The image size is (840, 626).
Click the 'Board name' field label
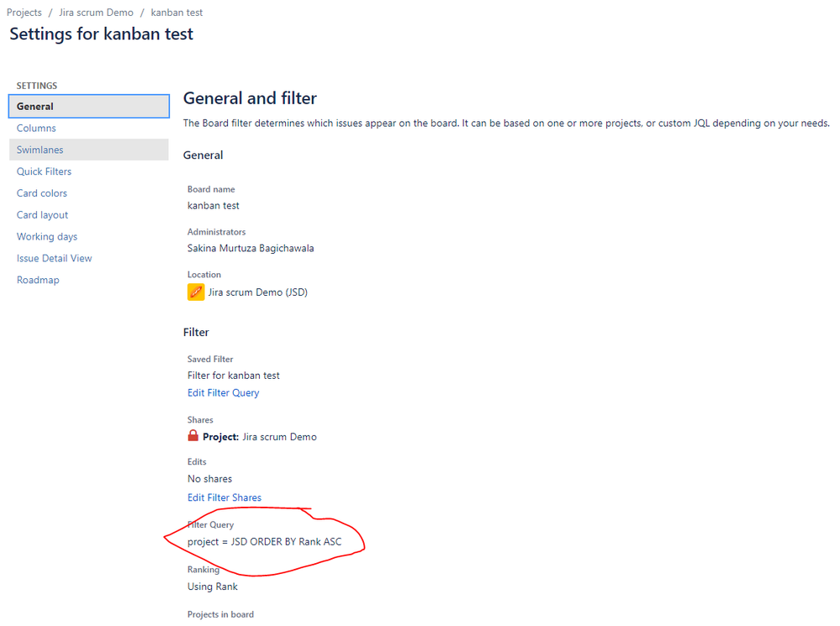point(211,189)
